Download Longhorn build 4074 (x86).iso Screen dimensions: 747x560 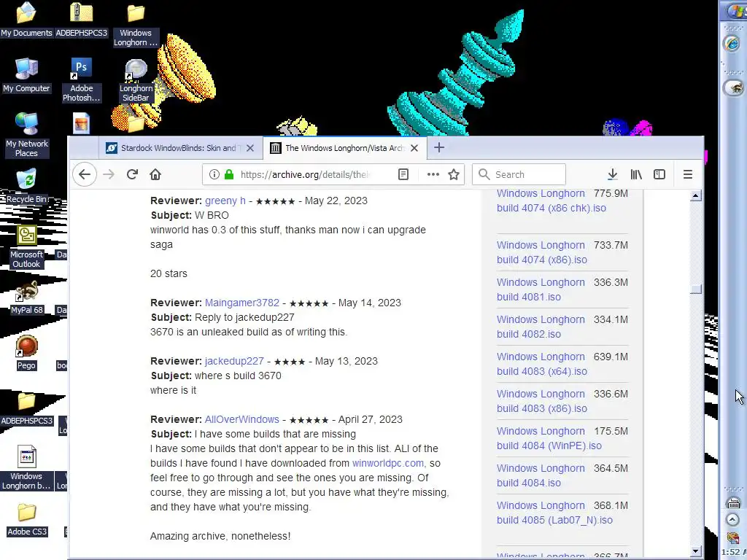[542, 252]
